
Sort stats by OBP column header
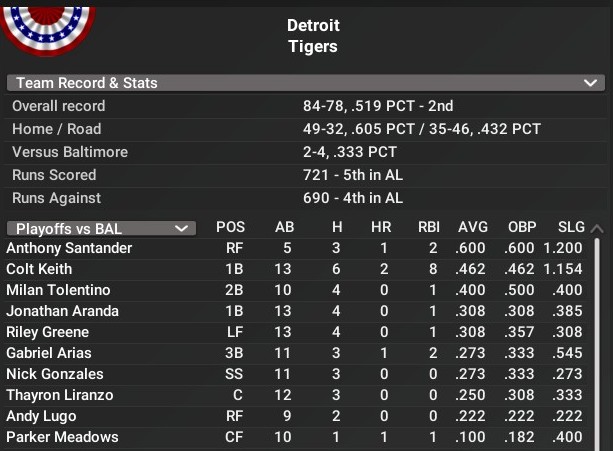click(520, 228)
